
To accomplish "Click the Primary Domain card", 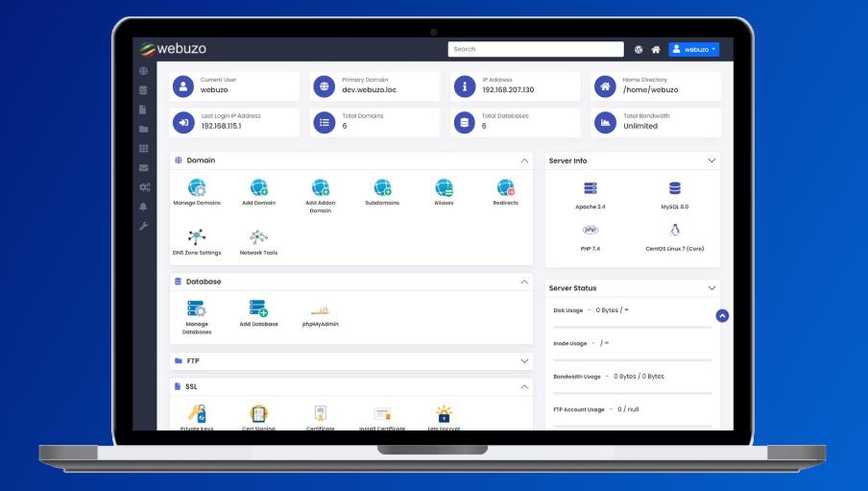I will [x=374, y=86].
